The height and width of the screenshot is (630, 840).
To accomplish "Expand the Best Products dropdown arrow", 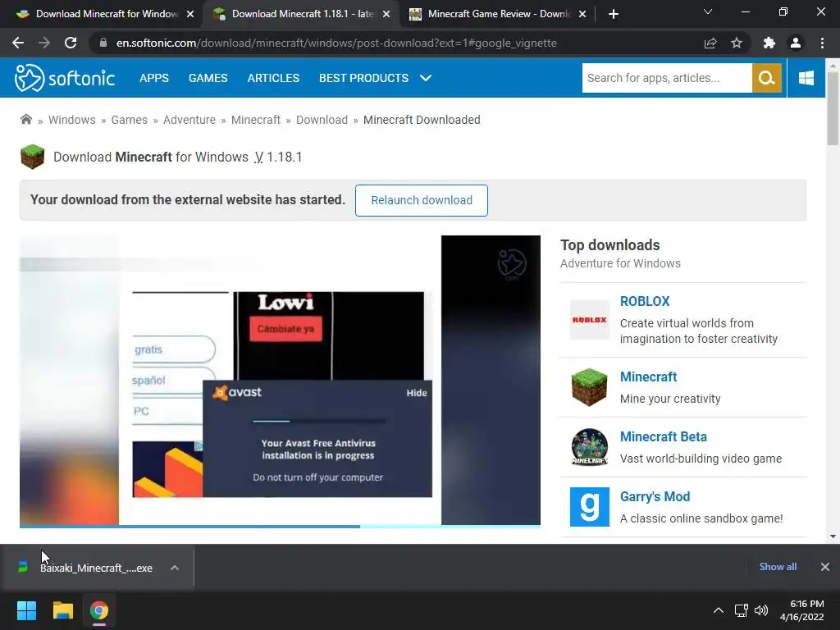I will pos(426,78).
